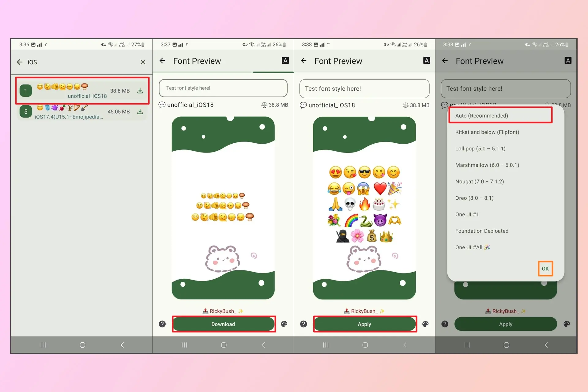
Task: Confirm the dialog with OK
Action: coord(545,269)
